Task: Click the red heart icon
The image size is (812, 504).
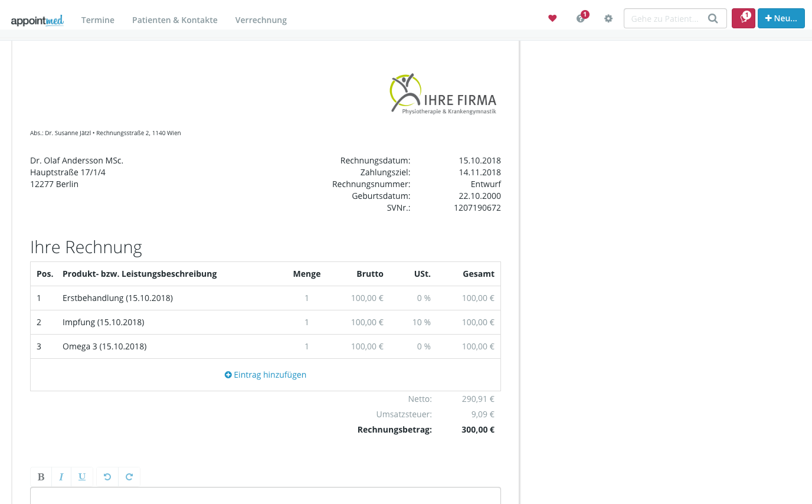Action: click(x=552, y=18)
